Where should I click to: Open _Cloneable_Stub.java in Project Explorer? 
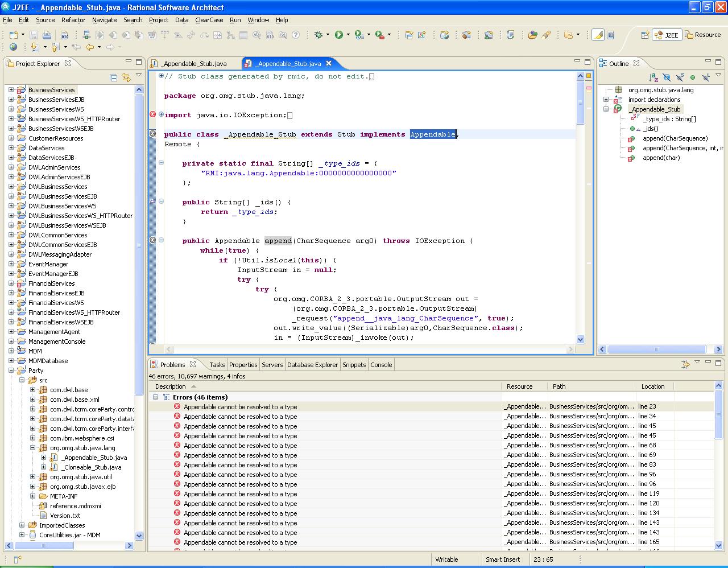coord(91,467)
